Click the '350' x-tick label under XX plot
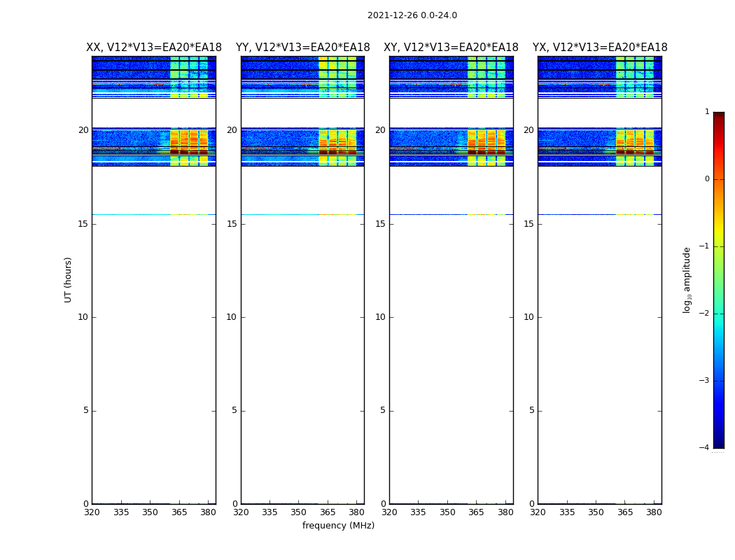The image size is (735, 560). point(150,512)
